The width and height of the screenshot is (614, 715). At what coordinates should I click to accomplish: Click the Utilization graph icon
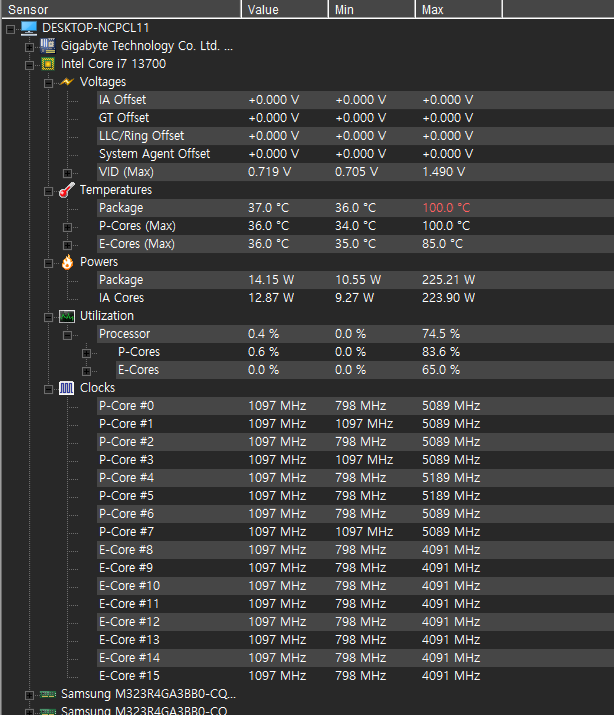[67, 316]
